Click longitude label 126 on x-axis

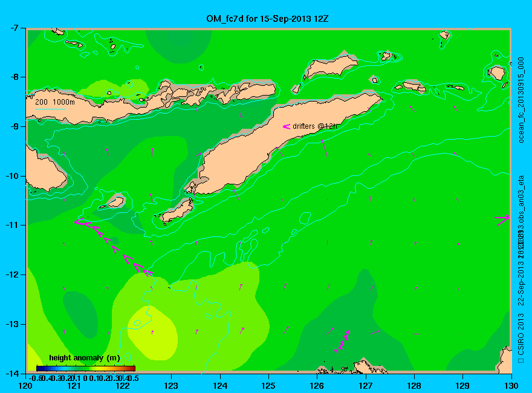[317, 386]
